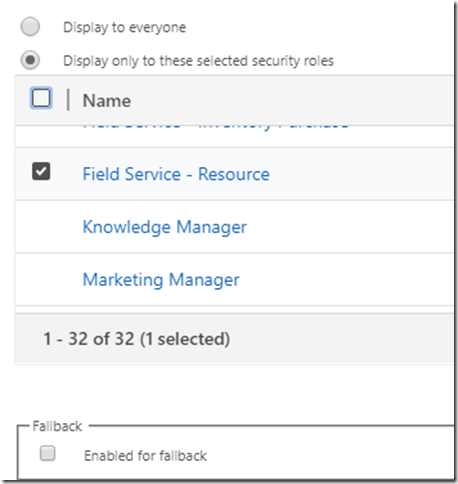Open the Field Service - Resource role link
This screenshot has height=484, width=458.
point(176,174)
